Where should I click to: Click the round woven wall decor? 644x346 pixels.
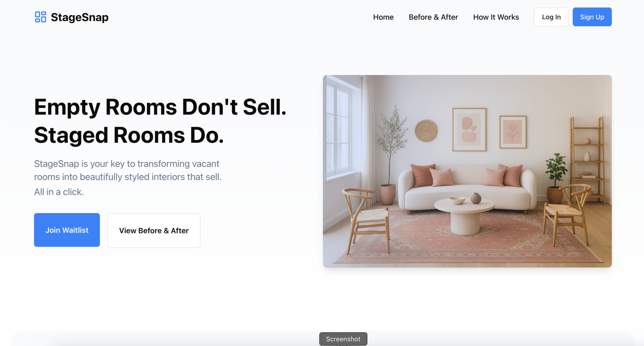point(426,131)
